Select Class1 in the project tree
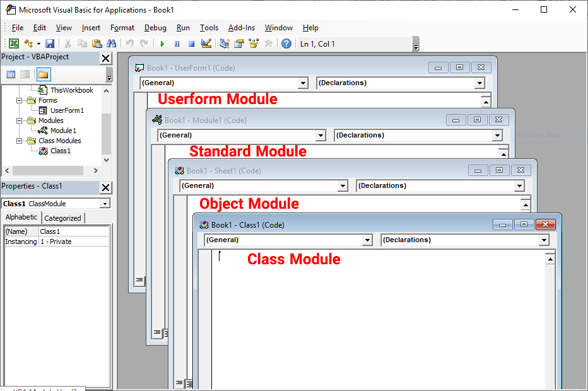This screenshot has height=391, width=588. [x=61, y=151]
